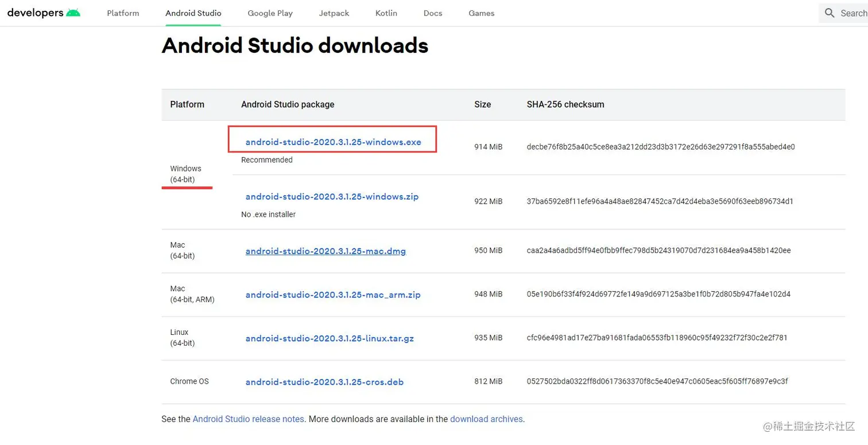Screen dimensions: 868x445
Task: Switch to the Kotlin tab
Action: pos(386,13)
